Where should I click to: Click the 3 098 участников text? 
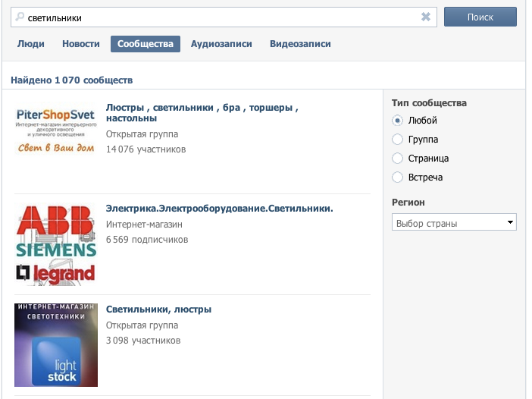pos(143,341)
